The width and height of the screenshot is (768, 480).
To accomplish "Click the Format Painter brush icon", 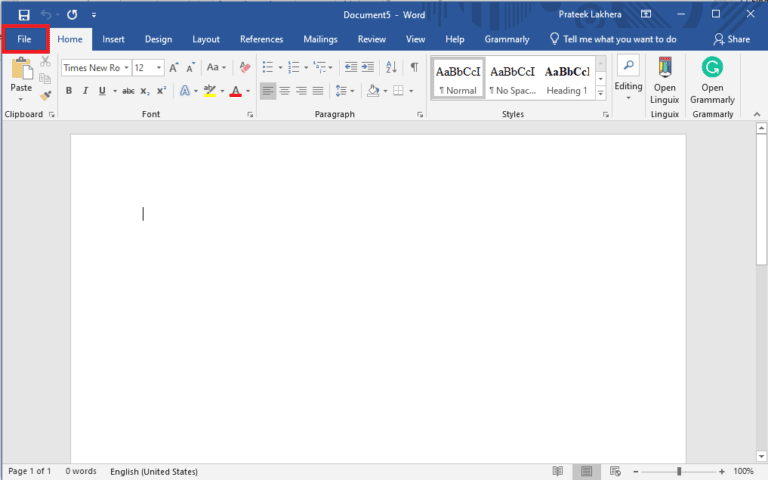I will click(x=46, y=96).
